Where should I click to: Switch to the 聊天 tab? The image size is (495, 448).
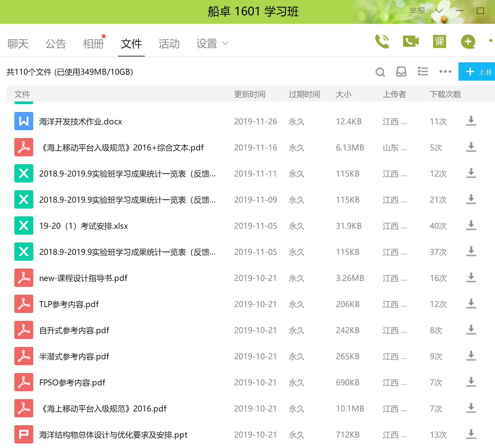(x=18, y=44)
